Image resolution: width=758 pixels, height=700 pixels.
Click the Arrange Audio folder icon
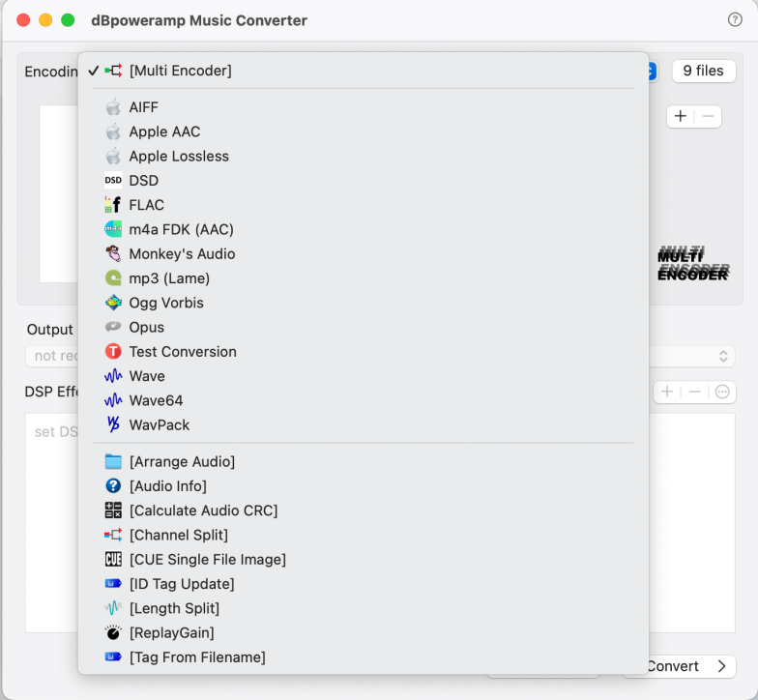pos(113,462)
